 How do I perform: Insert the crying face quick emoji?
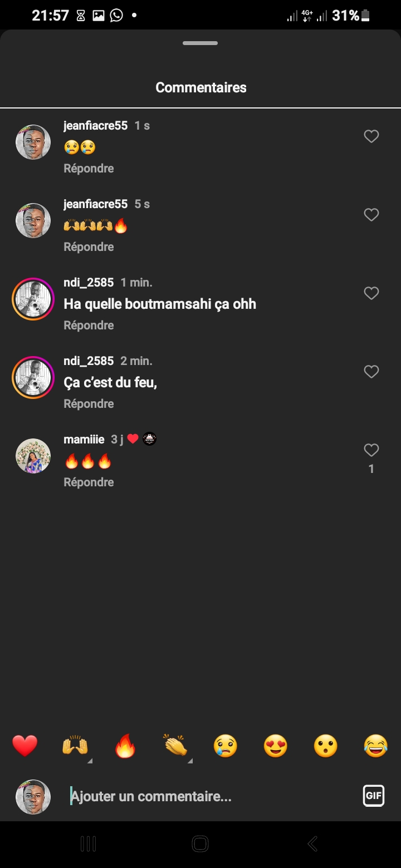226,746
